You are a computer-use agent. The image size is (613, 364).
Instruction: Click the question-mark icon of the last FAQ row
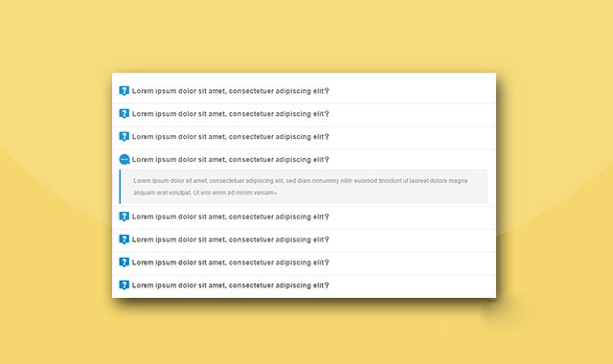point(124,285)
